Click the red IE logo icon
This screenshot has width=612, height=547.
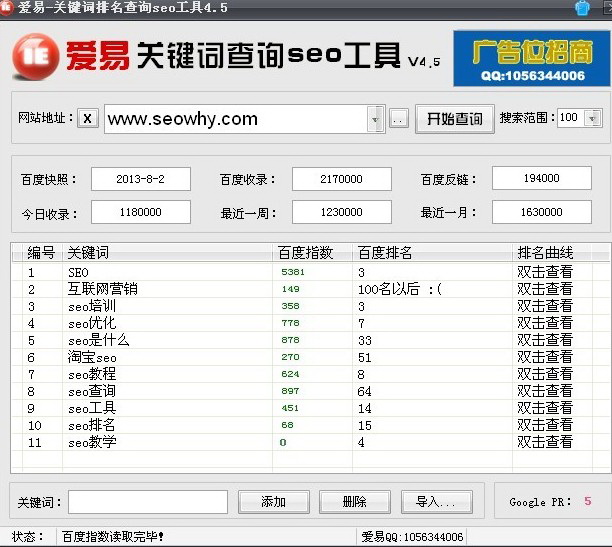[x=36, y=57]
